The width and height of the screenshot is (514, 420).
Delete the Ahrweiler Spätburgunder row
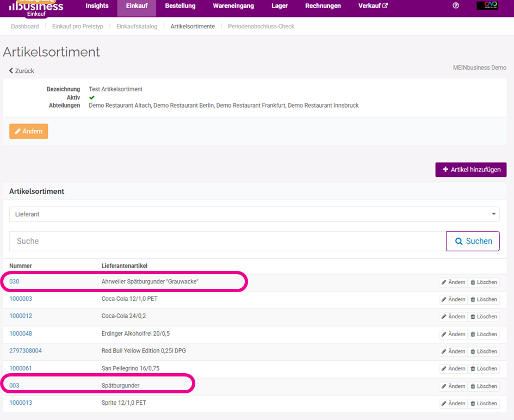click(484, 282)
